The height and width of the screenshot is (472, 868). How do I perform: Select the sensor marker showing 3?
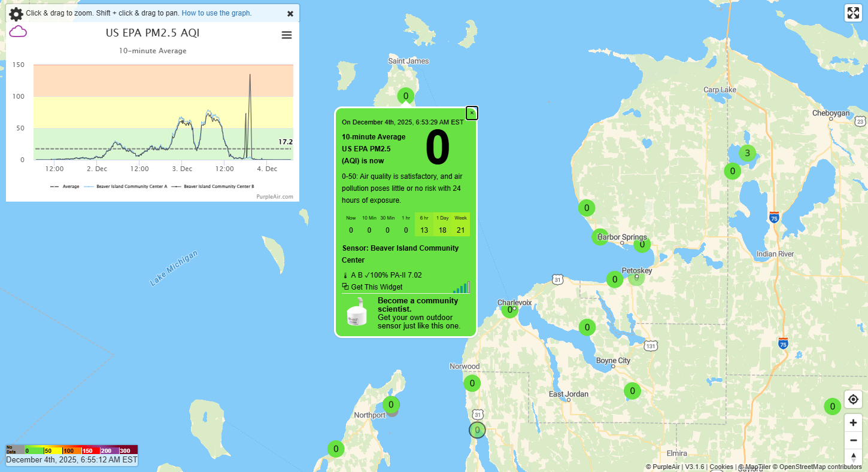pos(747,153)
